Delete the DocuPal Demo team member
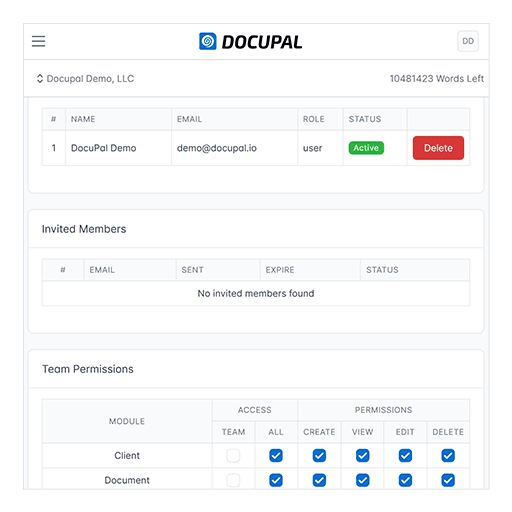The image size is (512, 512). pos(438,148)
